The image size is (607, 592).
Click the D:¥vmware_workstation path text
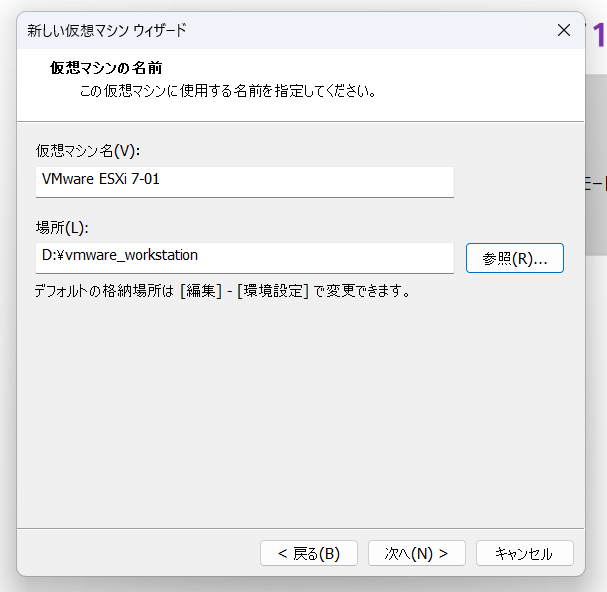(120, 255)
